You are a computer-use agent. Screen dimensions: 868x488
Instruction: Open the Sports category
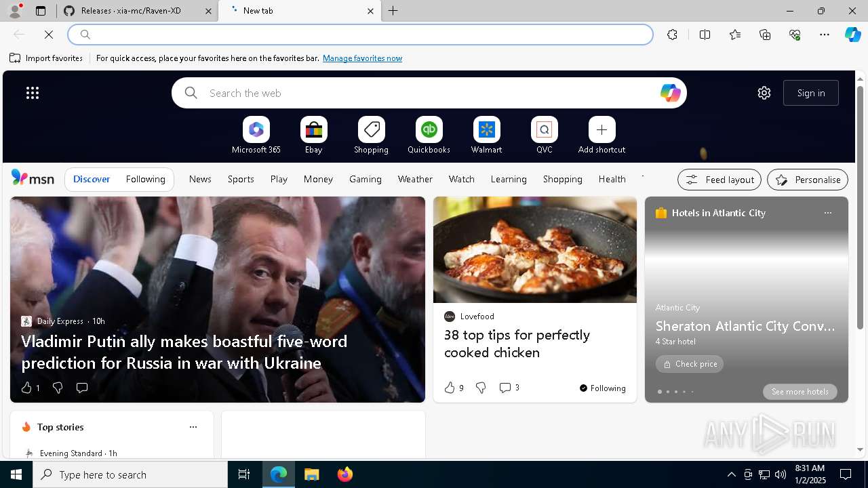tap(241, 179)
